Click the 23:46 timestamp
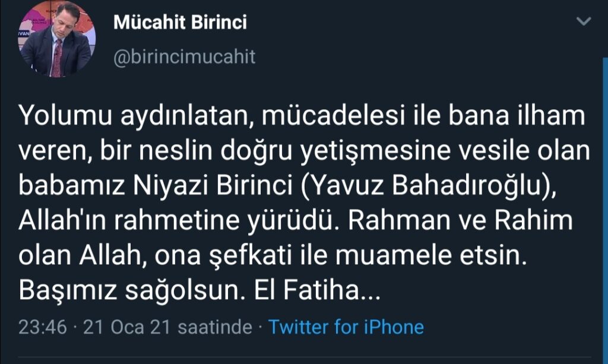This screenshot has width=608, height=364. coord(43,327)
